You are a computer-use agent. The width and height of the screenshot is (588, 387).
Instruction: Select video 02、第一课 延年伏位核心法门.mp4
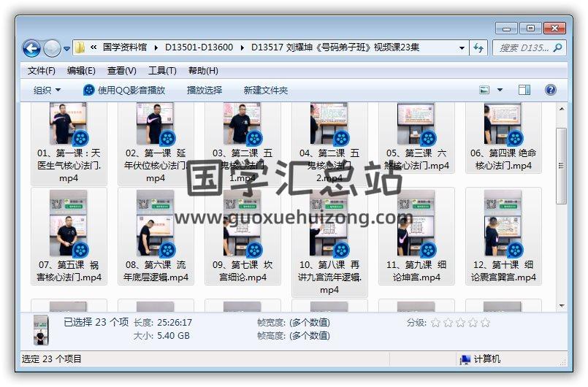tap(156, 144)
